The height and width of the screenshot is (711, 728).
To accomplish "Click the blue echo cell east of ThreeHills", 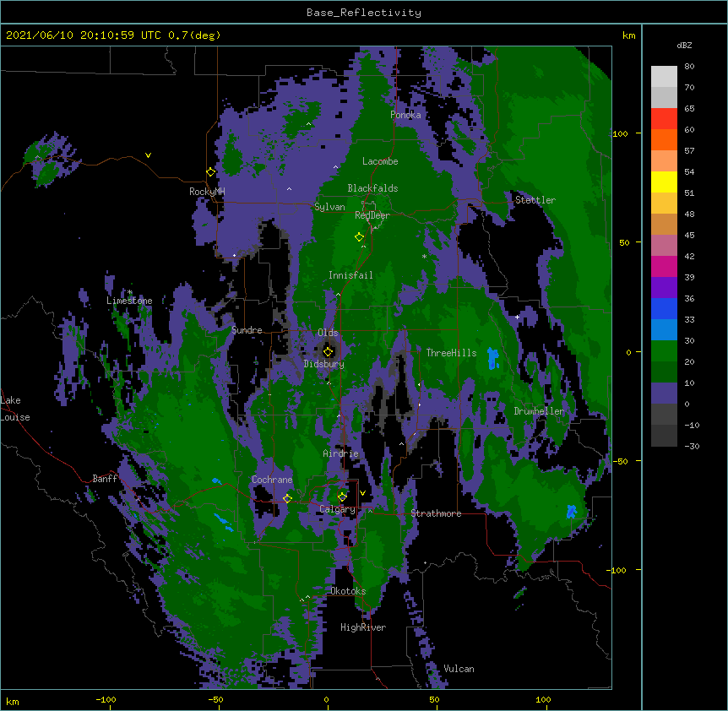I will pyautogui.click(x=493, y=358).
